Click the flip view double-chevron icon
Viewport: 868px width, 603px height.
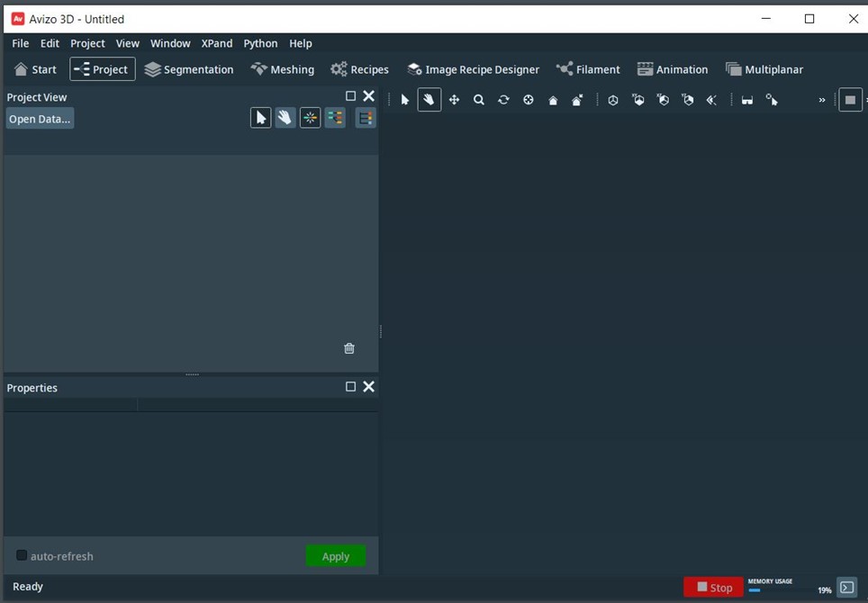[711, 100]
